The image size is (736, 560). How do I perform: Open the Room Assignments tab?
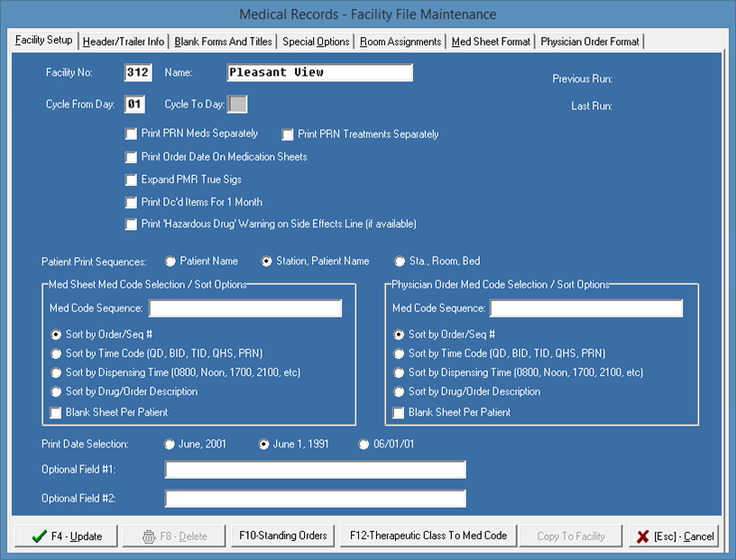(x=400, y=41)
